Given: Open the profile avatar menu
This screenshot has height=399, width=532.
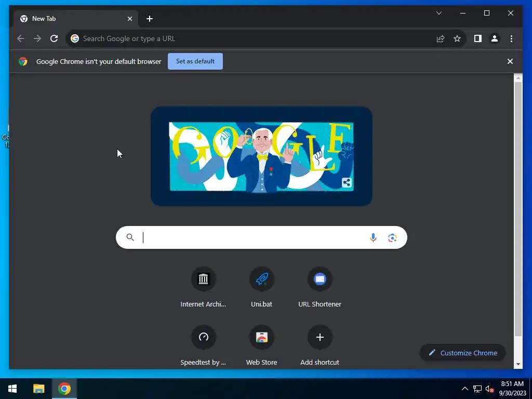Looking at the screenshot, I should [495, 38].
